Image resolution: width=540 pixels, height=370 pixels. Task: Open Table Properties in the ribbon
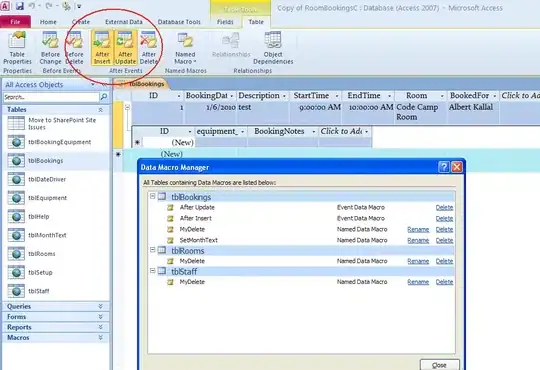click(17, 48)
